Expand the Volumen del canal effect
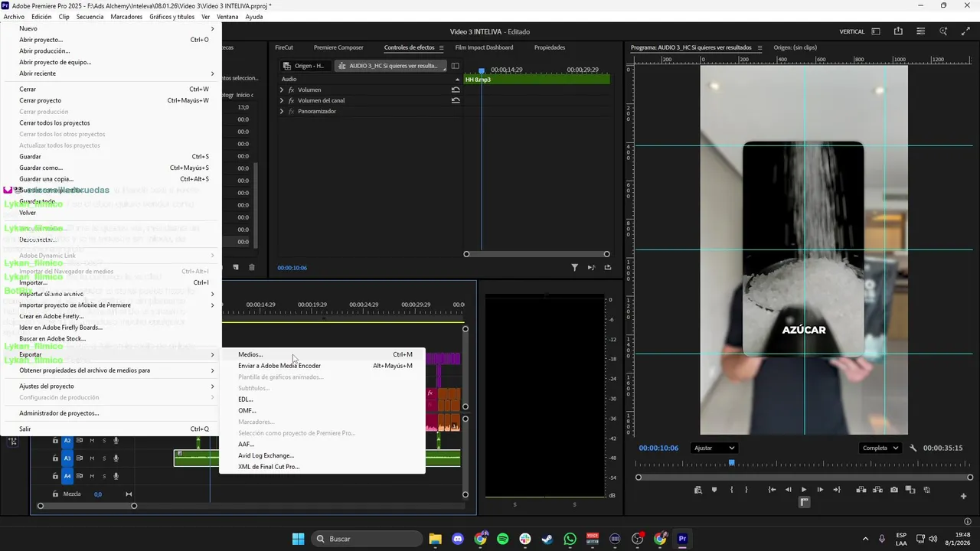 pyautogui.click(x=282, y=100)
